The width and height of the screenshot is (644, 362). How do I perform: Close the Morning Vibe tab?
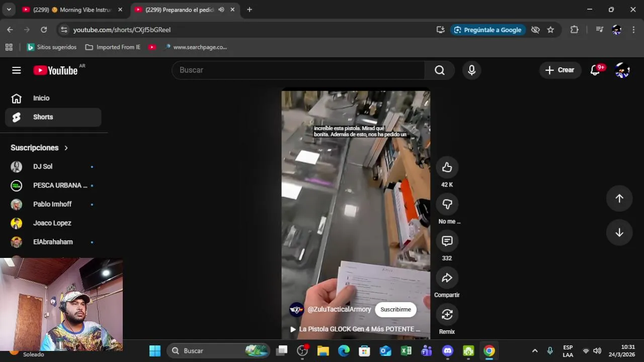[120, 10]
